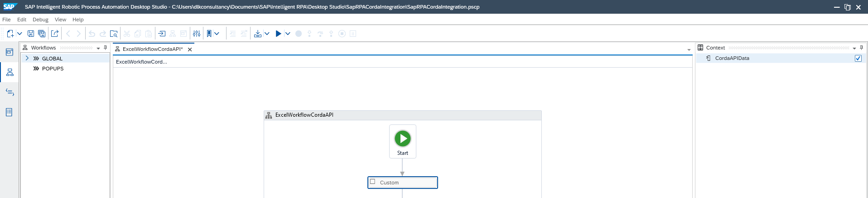Select the ExcelWorkflowCordaAPI* editor tab
This screenshot has width=868, height=198.
coord(153,49)
